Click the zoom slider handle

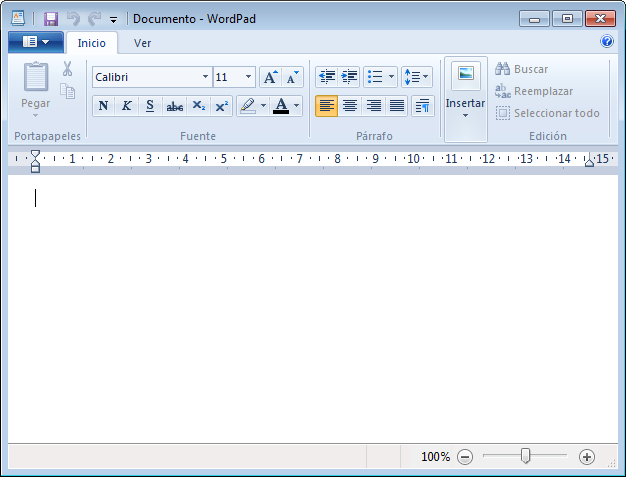point(525,456)
